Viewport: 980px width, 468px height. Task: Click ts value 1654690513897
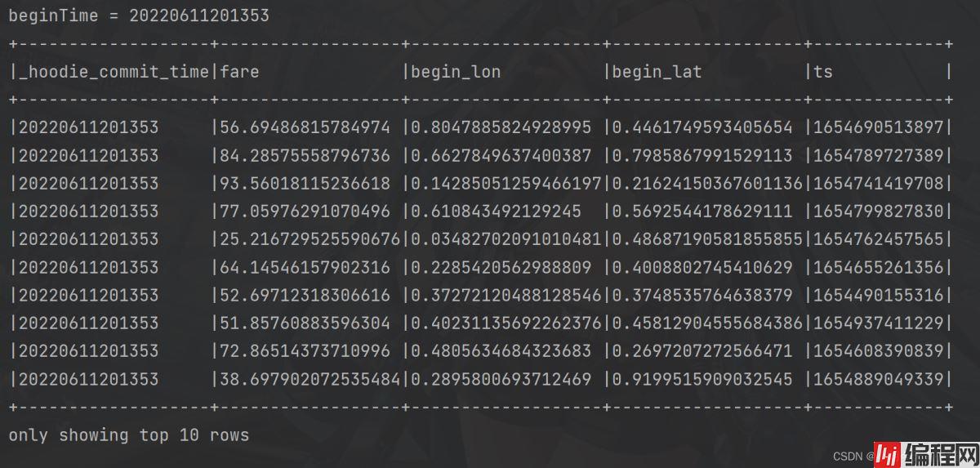(878, 127)
